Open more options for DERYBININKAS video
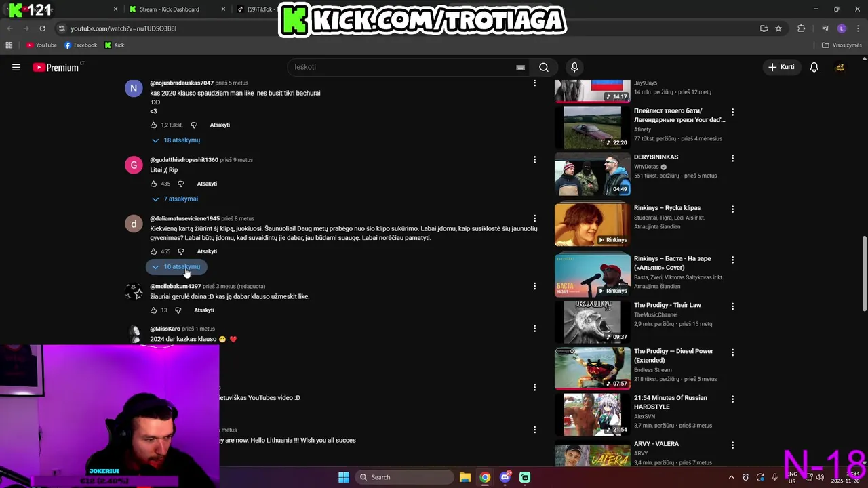Image resolution: width=868 pixels, height=488 pixels. pos(732,158)
